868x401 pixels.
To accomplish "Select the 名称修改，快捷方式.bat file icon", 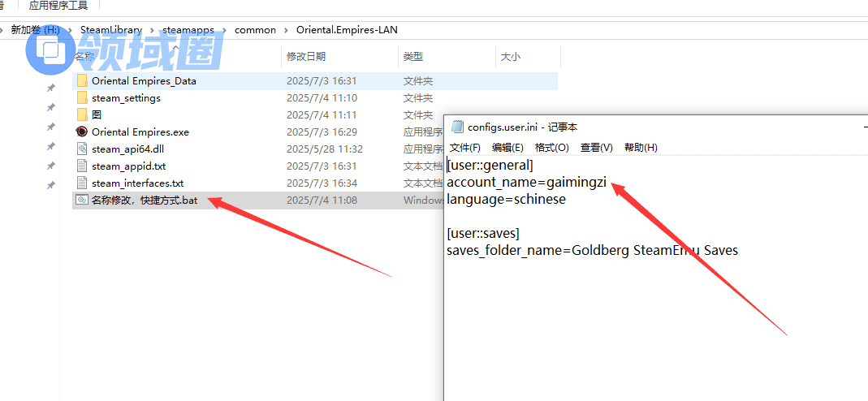I will (x=81, y=200).
